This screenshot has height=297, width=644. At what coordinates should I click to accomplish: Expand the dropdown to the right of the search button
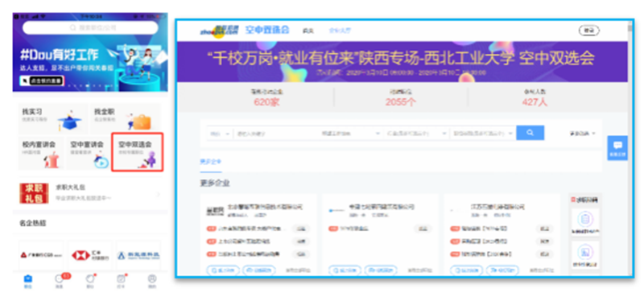point(582,134)
